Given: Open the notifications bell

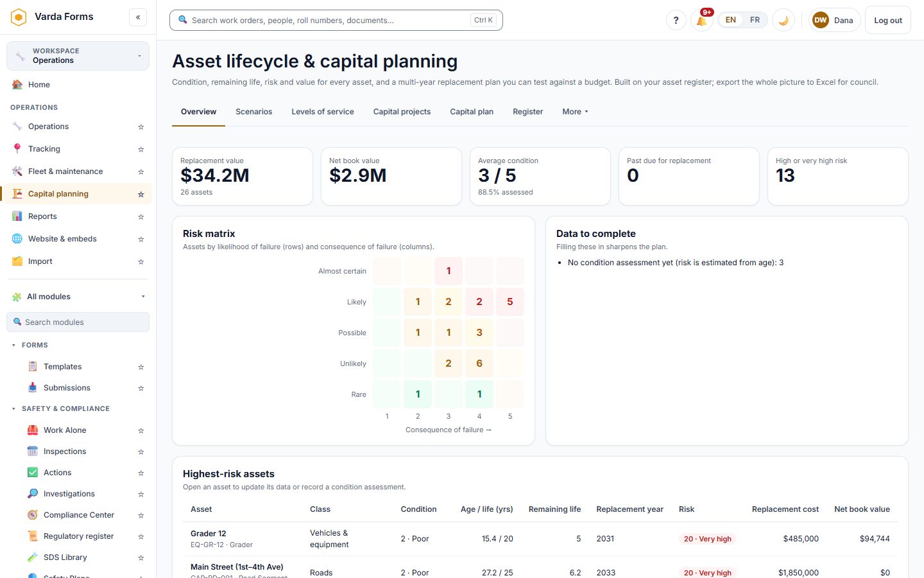Looking at the screenshot, I should (x=701, y=20).
